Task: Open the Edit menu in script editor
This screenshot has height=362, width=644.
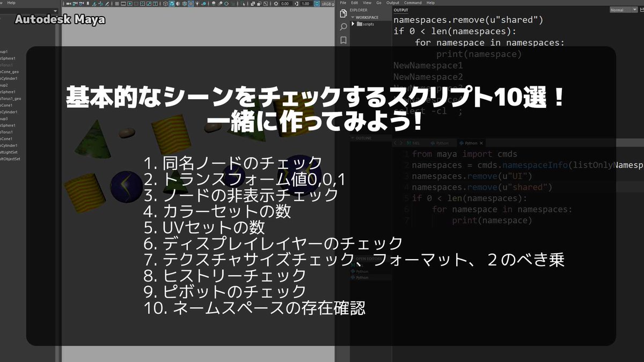Action: click(x=355, y=3)
